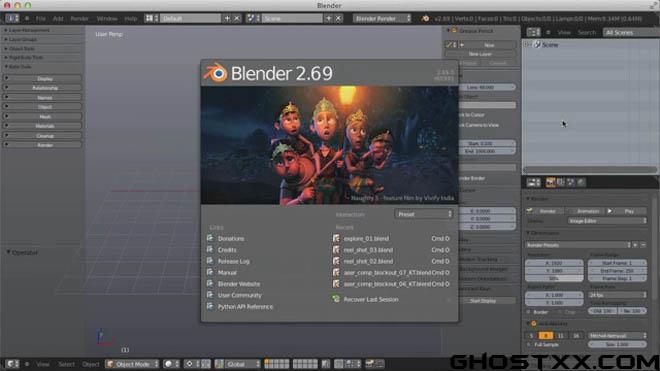Open the Render menu in top bar
Image resolution: width=660 pixels, height=371 pixels.
[x=80, y=19]
